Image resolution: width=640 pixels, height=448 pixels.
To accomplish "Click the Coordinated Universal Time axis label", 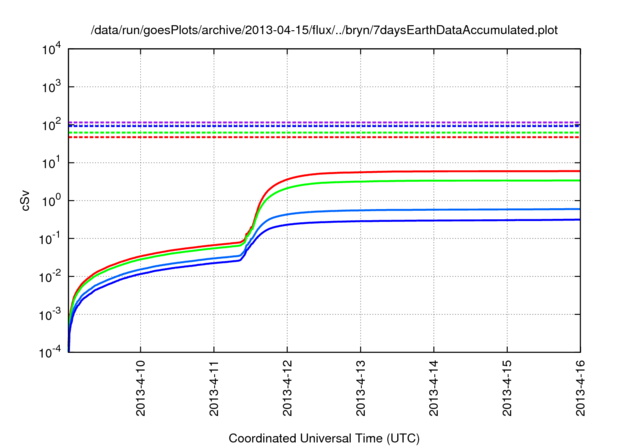I will (x=324, y=438).
